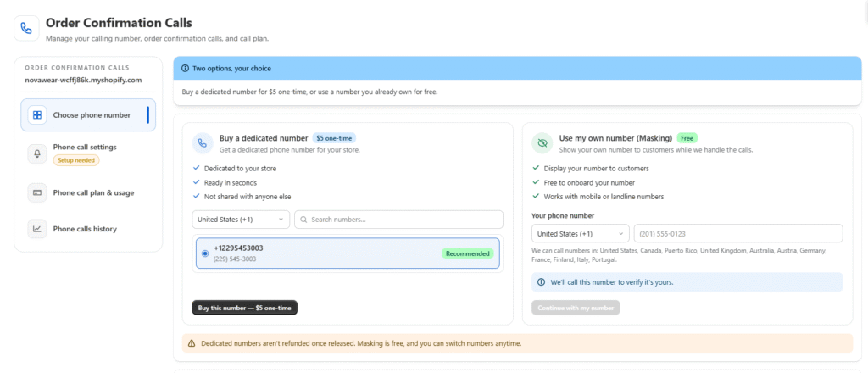This screenshot has width=868, height=373.
Task: Click the Two options, your choice heading
Action: [232, 69]
